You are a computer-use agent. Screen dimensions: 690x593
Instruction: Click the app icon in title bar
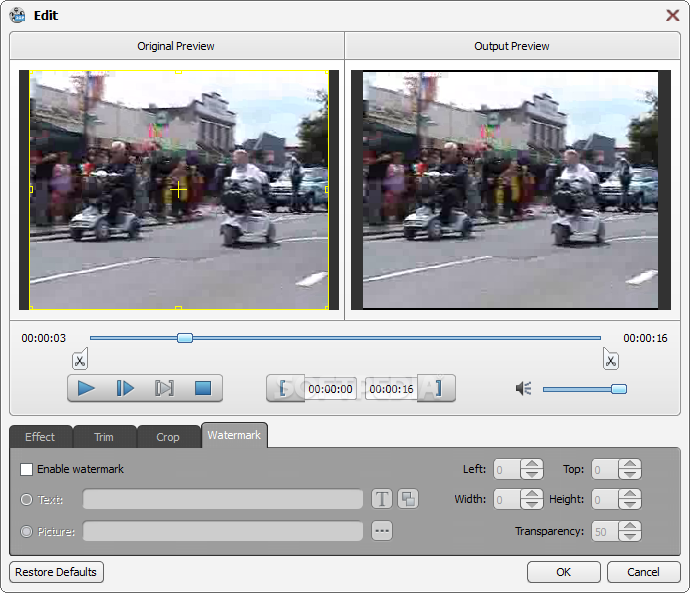[x=18, y=15]
